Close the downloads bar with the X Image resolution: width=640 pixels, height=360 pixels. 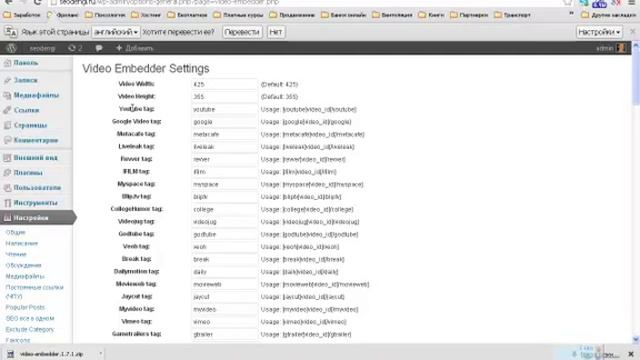[631, 354]
